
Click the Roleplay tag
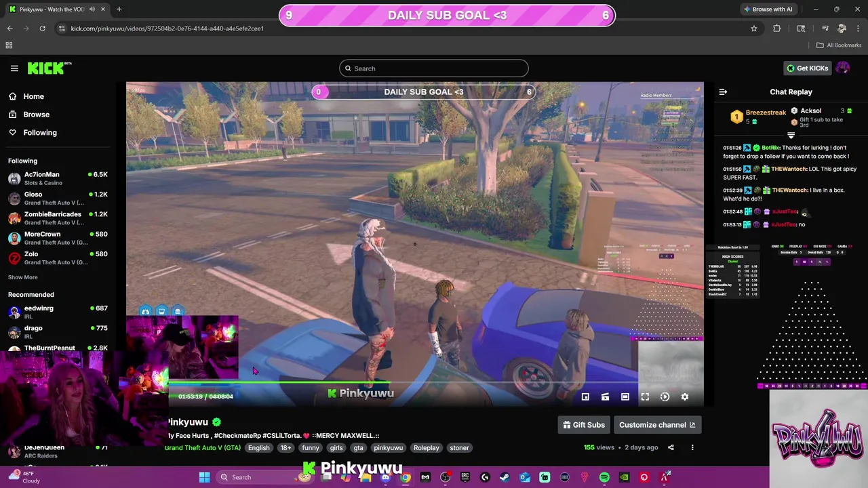tap(427, 447)
